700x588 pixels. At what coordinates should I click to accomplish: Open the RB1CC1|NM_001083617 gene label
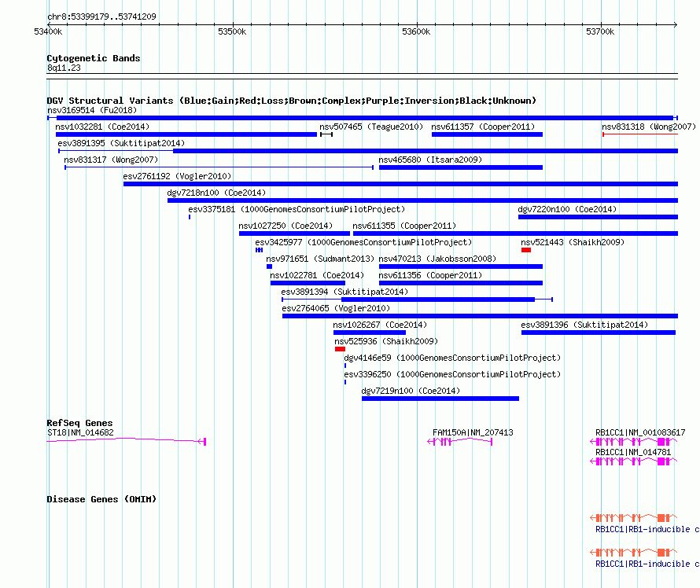click(x=640, y=432)
